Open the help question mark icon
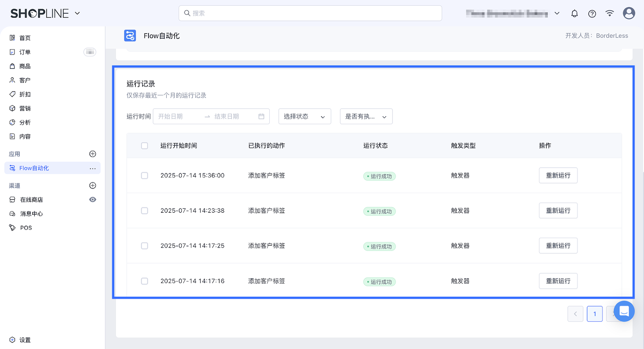 point(592,14)
